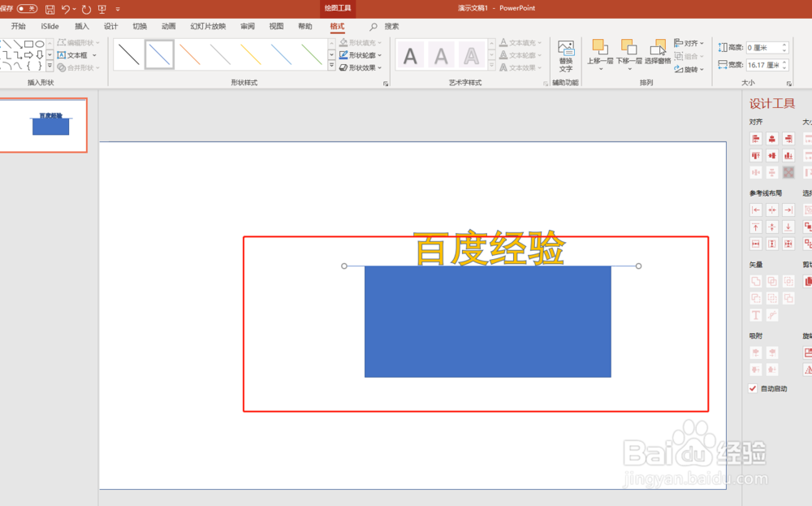Open the 帮助 help tab
Screen dimensions: 812x506
point(305,27)
